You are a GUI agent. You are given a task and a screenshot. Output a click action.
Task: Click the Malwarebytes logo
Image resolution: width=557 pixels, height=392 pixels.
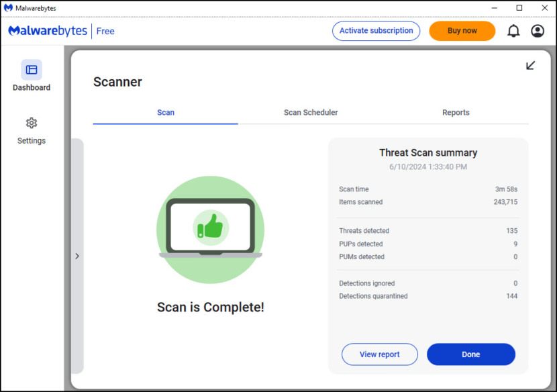coord(46,30)
